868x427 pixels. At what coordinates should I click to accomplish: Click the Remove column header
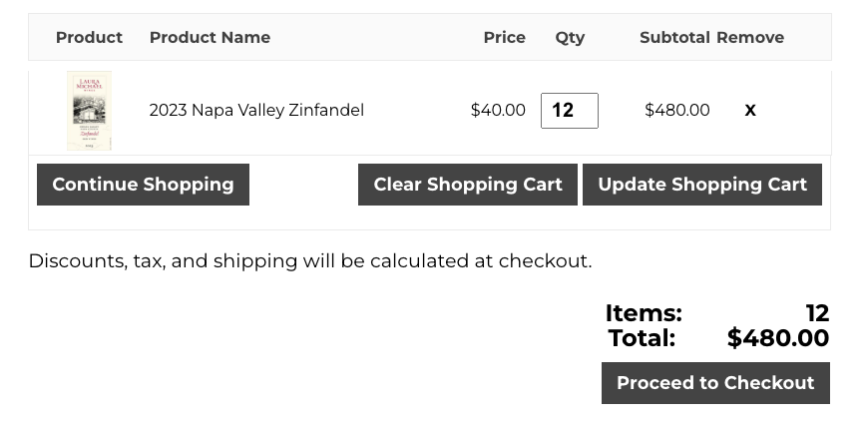(750, 38)
